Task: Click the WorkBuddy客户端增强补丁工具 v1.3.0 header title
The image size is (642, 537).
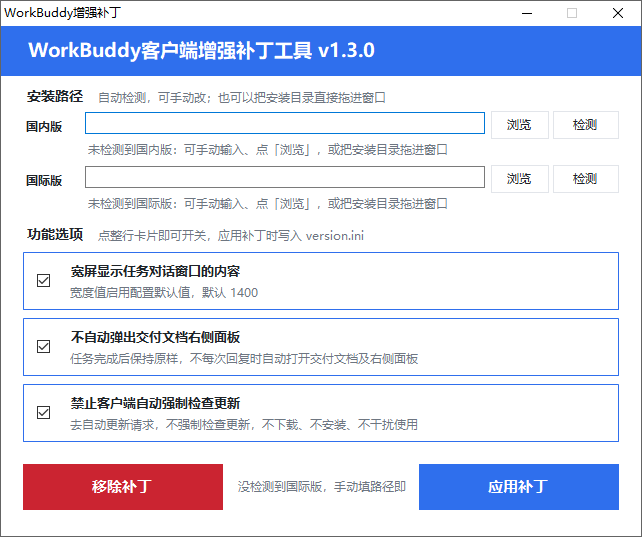Action: (x=201, y=50)
